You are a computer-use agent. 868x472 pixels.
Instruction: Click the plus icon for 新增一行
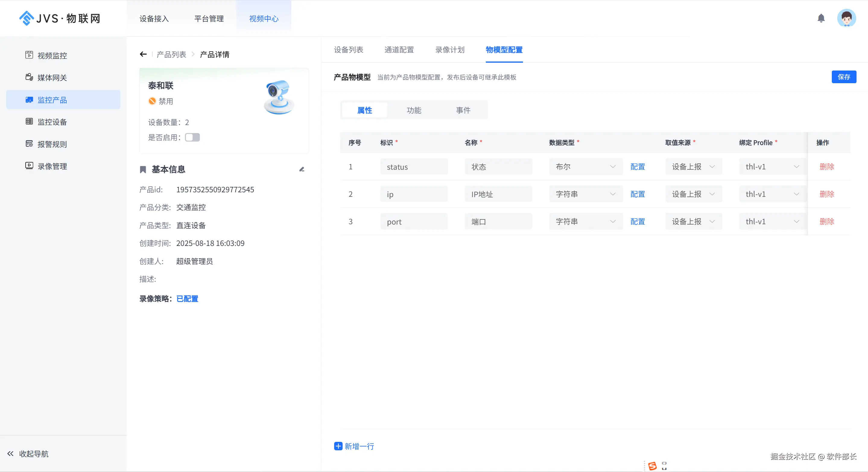coord(338,446)
